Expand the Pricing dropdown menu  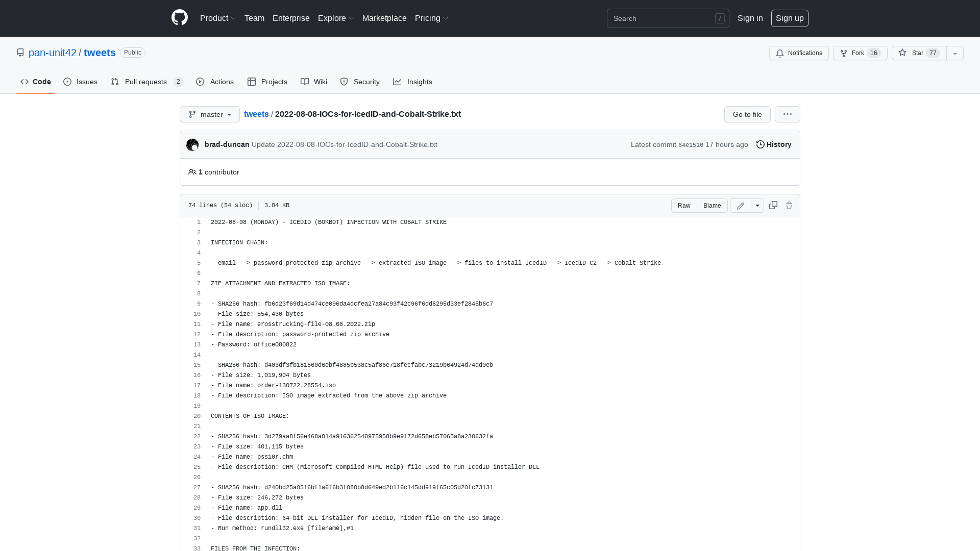click(431, 18)
